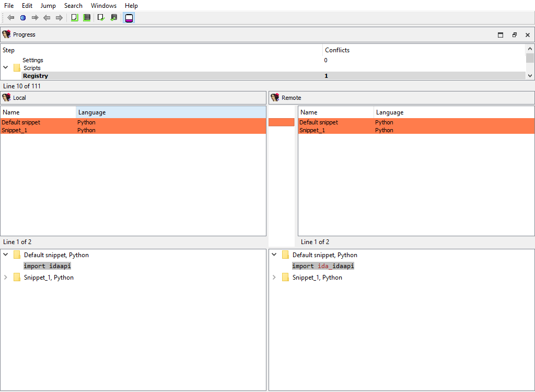Click the green stacked-lines toolbar icon
Image resolution: width=535 pixels, height=392 pixels.
pyautogui.click(x=87, y=18)
